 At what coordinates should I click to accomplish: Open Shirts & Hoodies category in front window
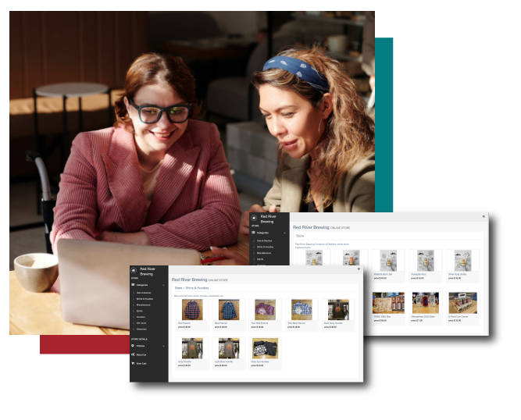pyautogui.click(x=145, y=299)
